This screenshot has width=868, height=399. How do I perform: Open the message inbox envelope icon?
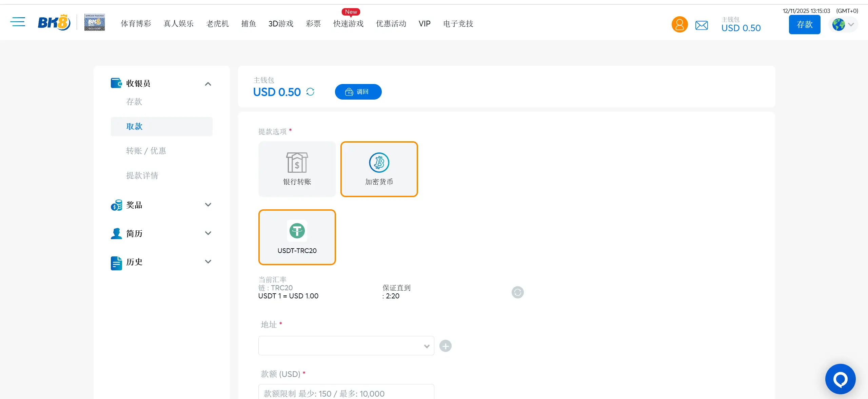(702, 25)
